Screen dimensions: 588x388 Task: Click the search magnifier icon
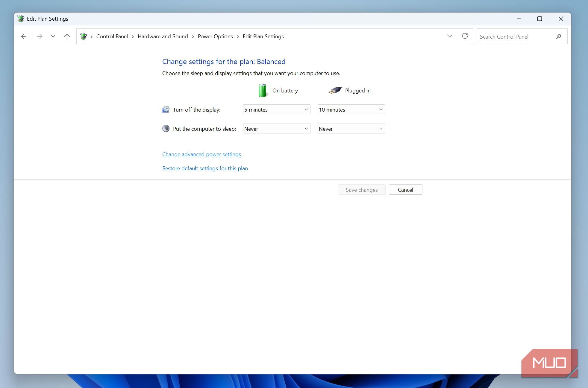pyautogui.click(x=559, y=36)
